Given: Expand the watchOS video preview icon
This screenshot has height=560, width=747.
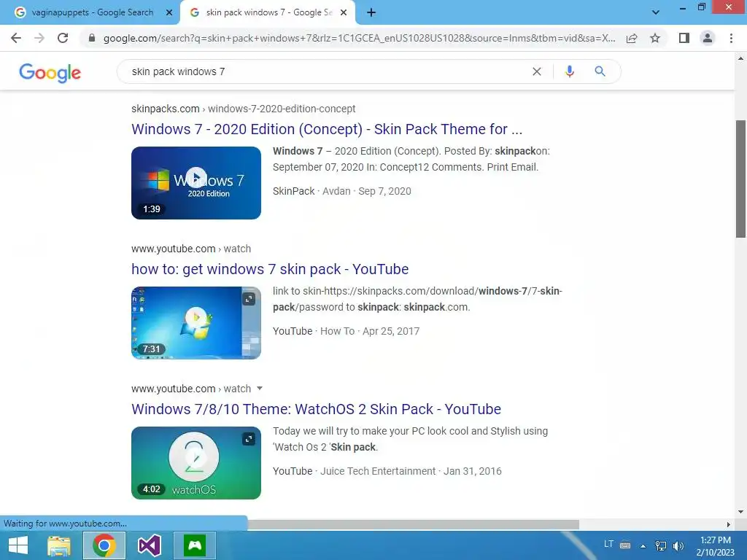Looking at the screenshot, I should pyautogui.click(x=249, y=439).
